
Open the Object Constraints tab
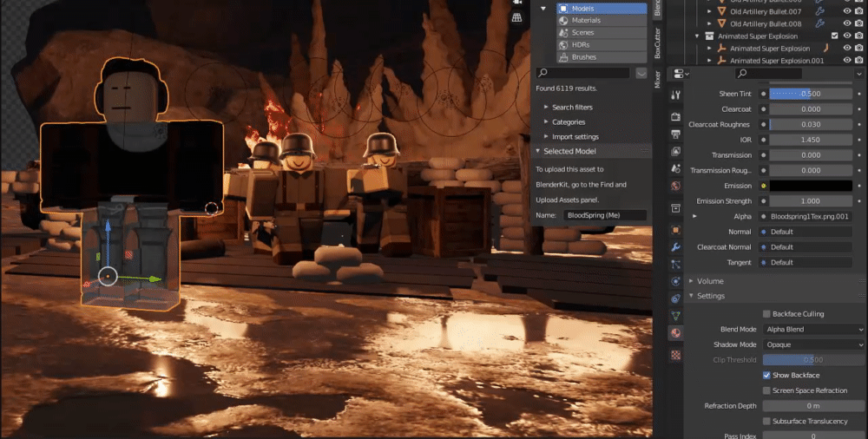point(675,298)
